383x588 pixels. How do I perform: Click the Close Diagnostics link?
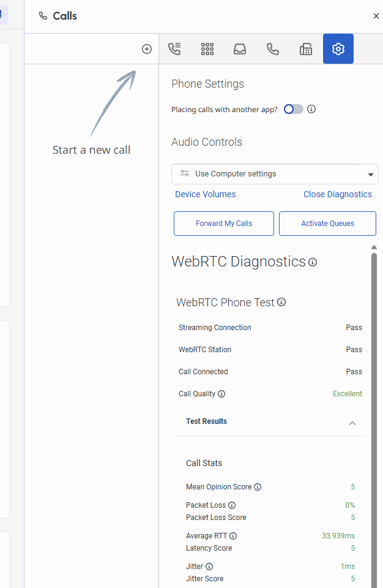pos(338,194)
